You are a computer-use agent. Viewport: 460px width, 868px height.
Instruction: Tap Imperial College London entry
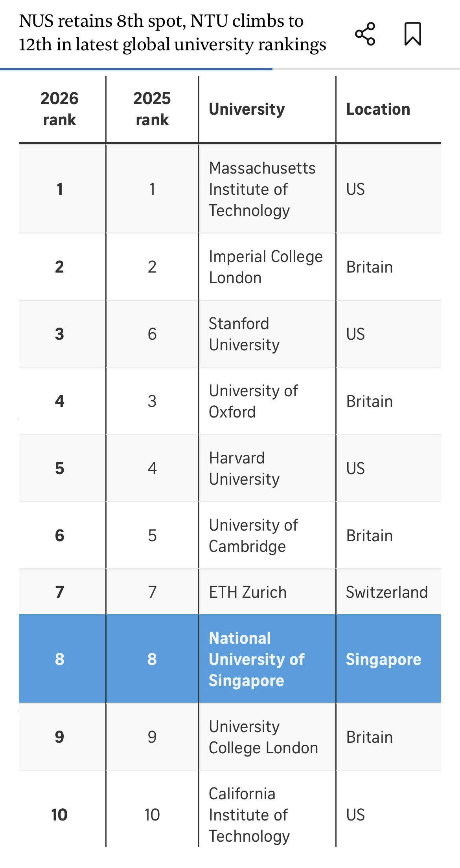(x=266, y=267)
